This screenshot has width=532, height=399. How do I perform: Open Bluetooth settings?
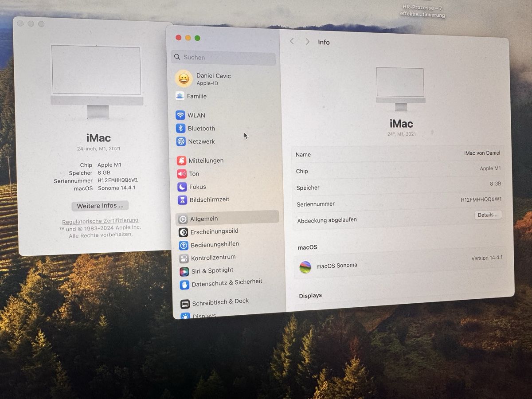coord(201,128)
